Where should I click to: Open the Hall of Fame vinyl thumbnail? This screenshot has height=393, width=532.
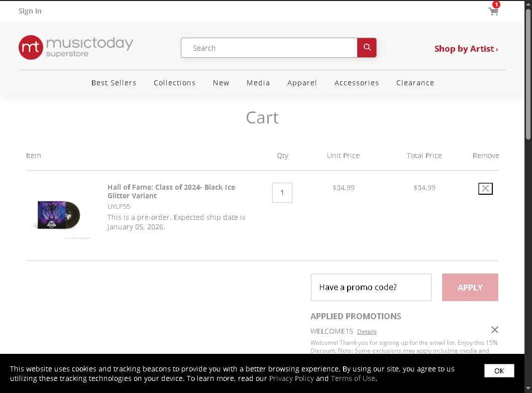point(59,215)
